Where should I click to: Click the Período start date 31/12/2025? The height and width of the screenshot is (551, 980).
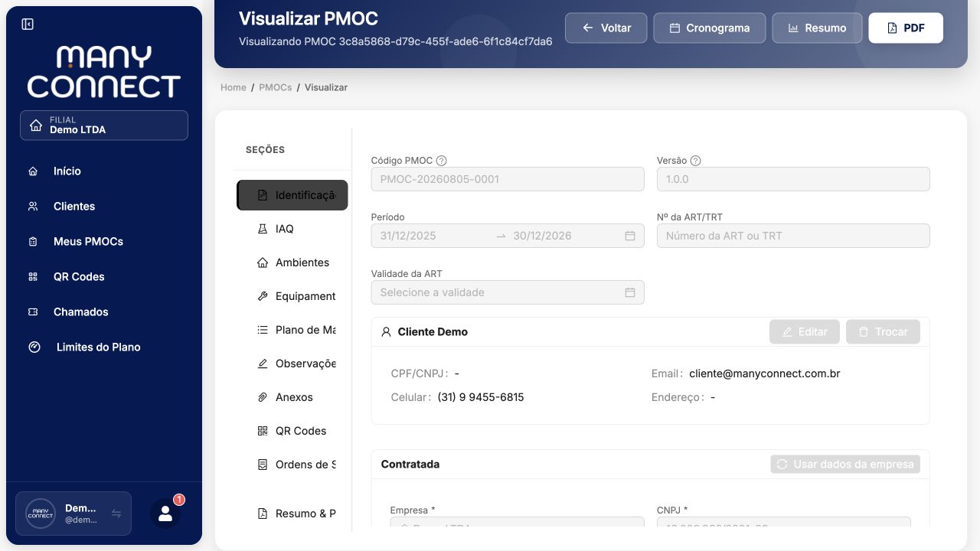408,236
